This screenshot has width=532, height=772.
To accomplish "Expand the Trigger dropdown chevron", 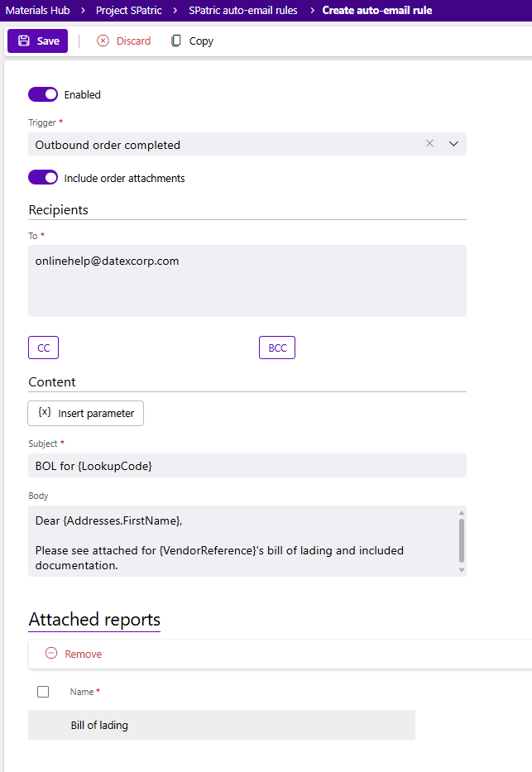I will [x=453, y=144].
